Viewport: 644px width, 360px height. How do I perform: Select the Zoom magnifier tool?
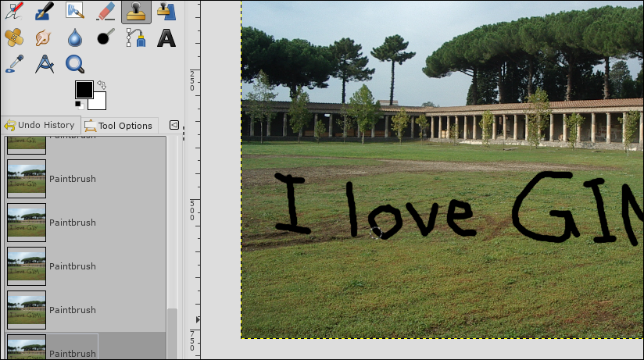[75, 64]
